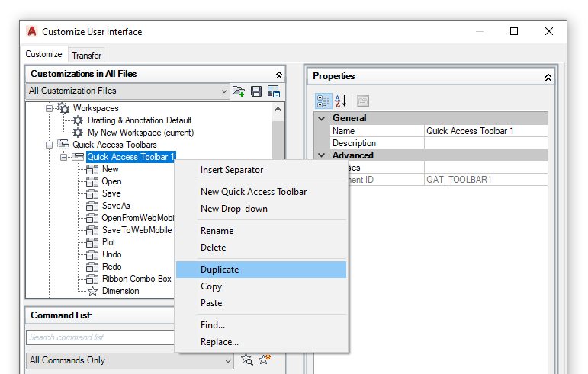The image size is (588, 374).
Task: Open the All Commands Only filter dropdown
Action: pos(224,360)
